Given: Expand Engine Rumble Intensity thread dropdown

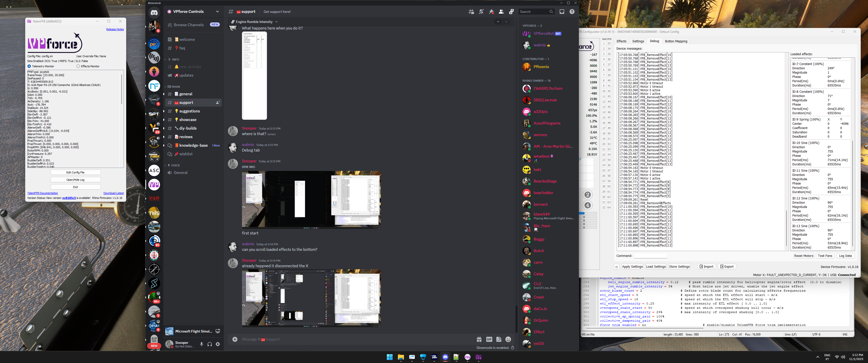Looking at the screenshot, I should pos(277,22).
